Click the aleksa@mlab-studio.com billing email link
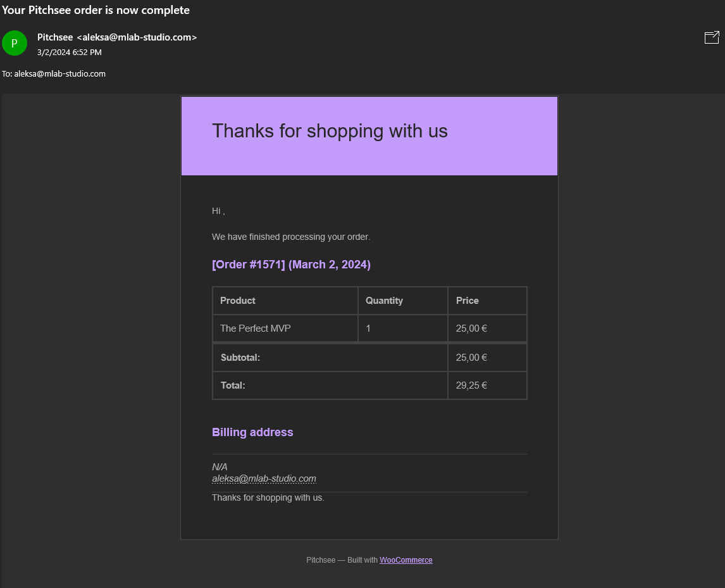The image size is (725, 588). (x=264, y=479)
